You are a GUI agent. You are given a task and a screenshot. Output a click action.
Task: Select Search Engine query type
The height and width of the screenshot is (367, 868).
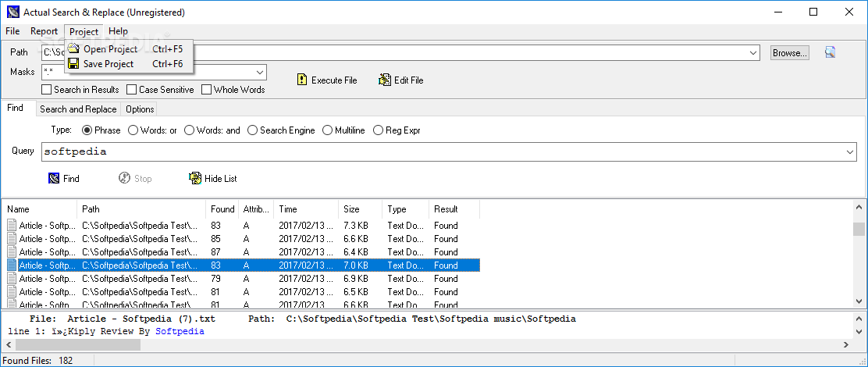(x=252, y=130)
